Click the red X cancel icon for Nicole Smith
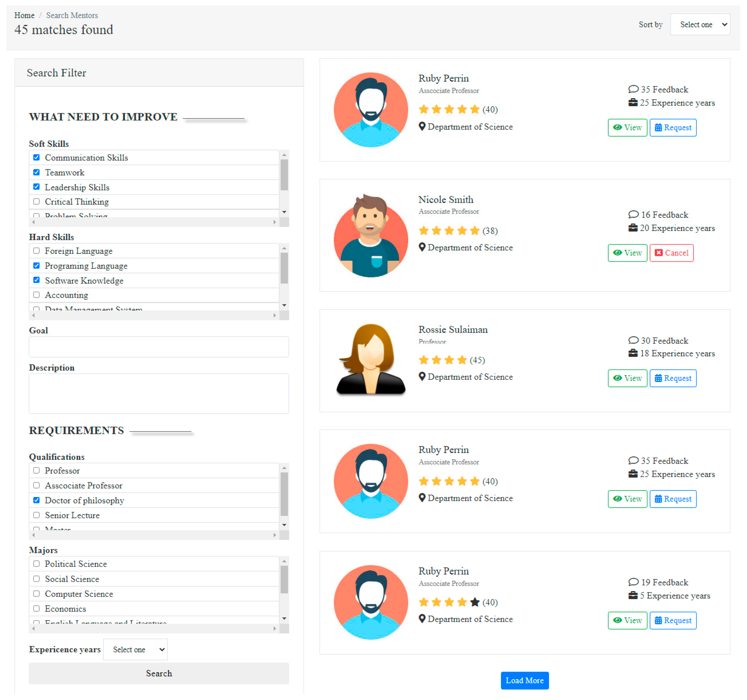Screen dimensions: 747x700 [659, 253]
